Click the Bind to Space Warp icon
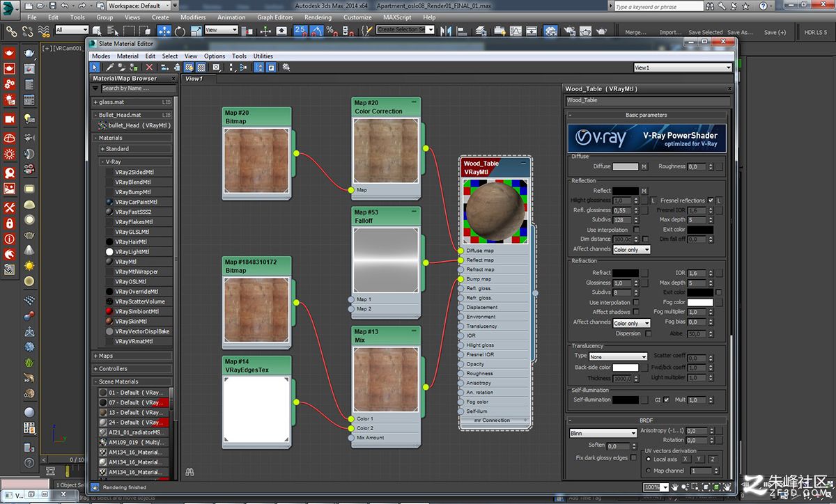Screen dimensions: 836x504 pos(44,31)
